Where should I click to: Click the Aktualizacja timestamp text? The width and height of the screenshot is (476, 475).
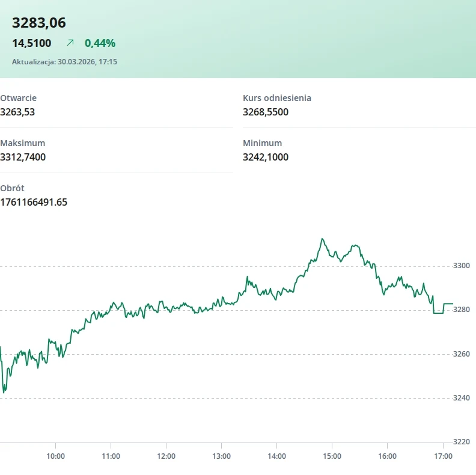coord(64,61)
